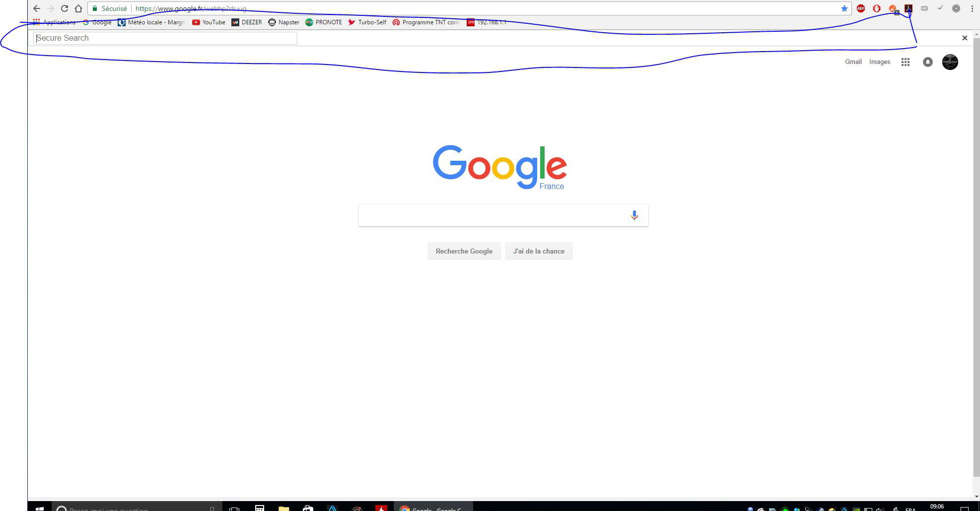980x511 pixels.
Task: Focus the Google search box
Action: point(503,215)
